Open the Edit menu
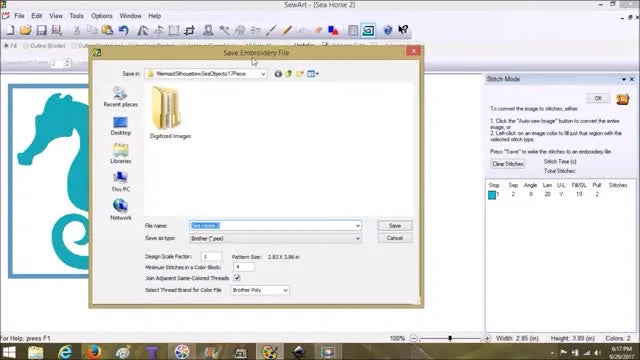Image resolution: width=640 pixels, height=360 pixels. coord(37,16)
